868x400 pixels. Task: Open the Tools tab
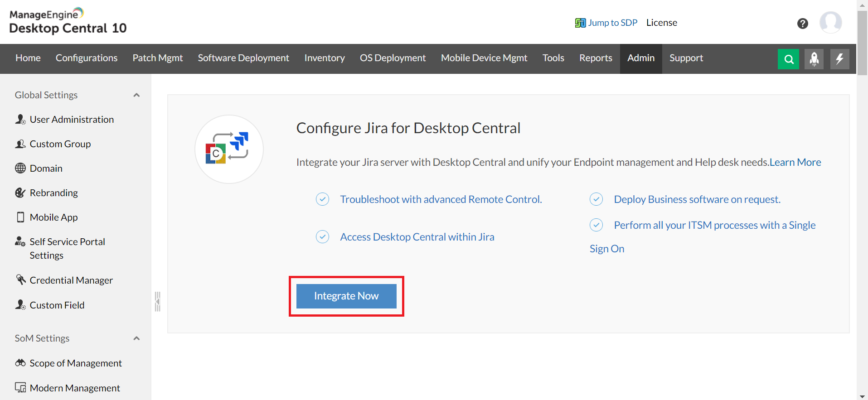coord(553,58)
